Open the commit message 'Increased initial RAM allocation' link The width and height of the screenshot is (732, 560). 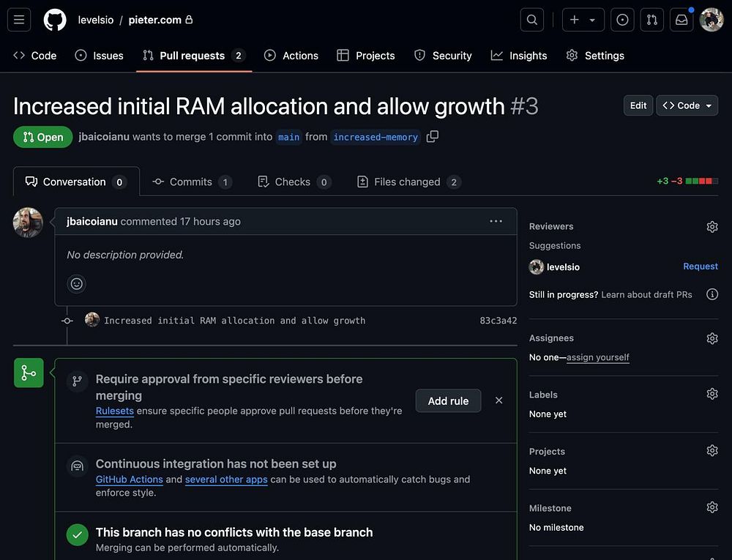(x=234, y=321)
